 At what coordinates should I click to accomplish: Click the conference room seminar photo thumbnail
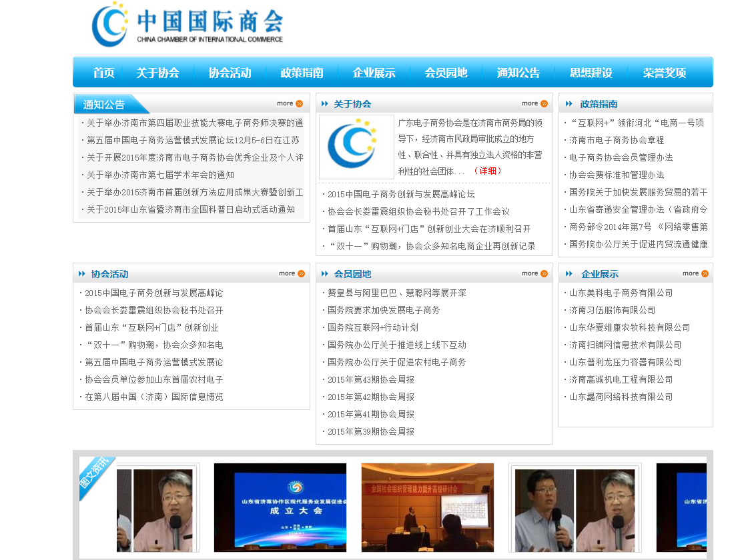click(427, 507)
